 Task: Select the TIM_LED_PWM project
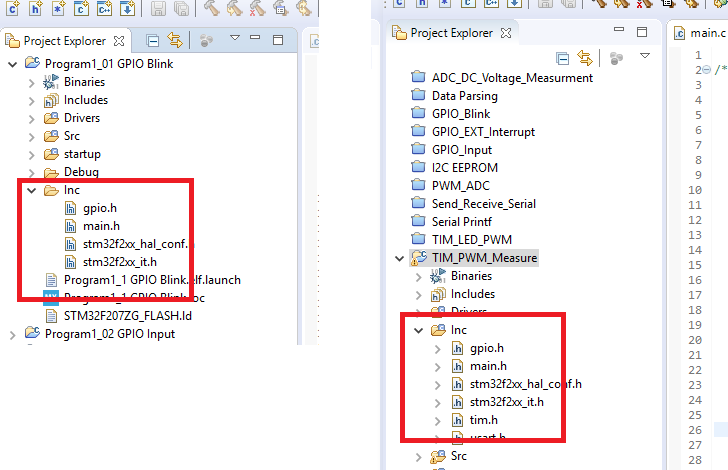472,240
